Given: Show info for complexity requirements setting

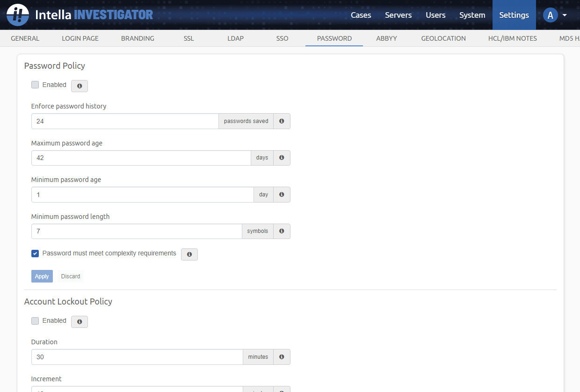Looking at the screenshot, I should tap(189, 254).
